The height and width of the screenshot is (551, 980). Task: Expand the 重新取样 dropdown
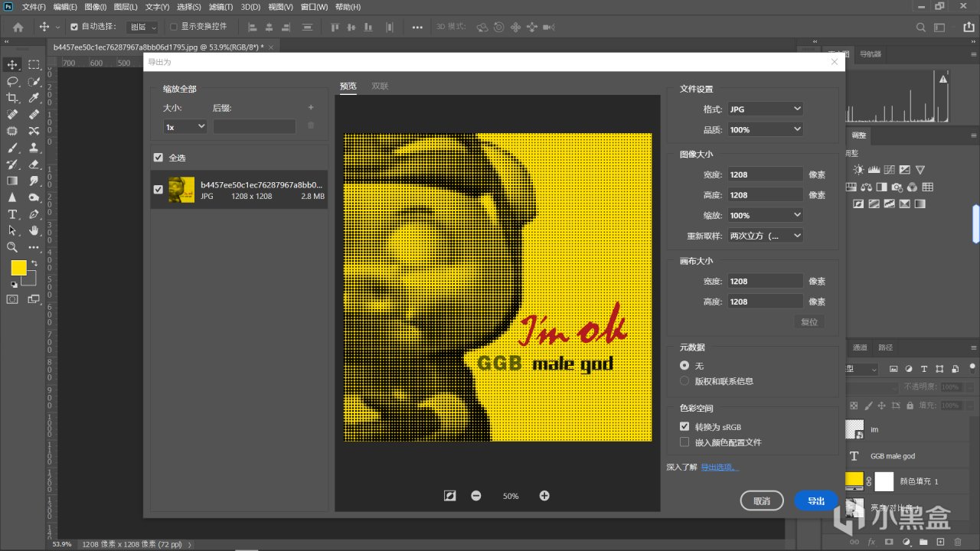point(764,236)
